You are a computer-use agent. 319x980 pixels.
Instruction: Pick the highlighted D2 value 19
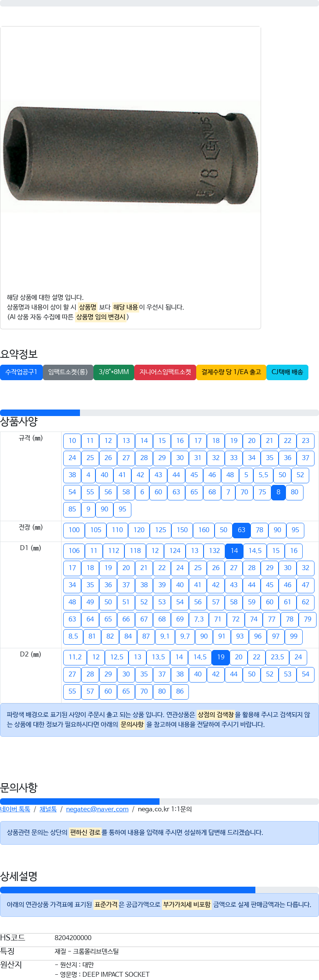[221, 657]
